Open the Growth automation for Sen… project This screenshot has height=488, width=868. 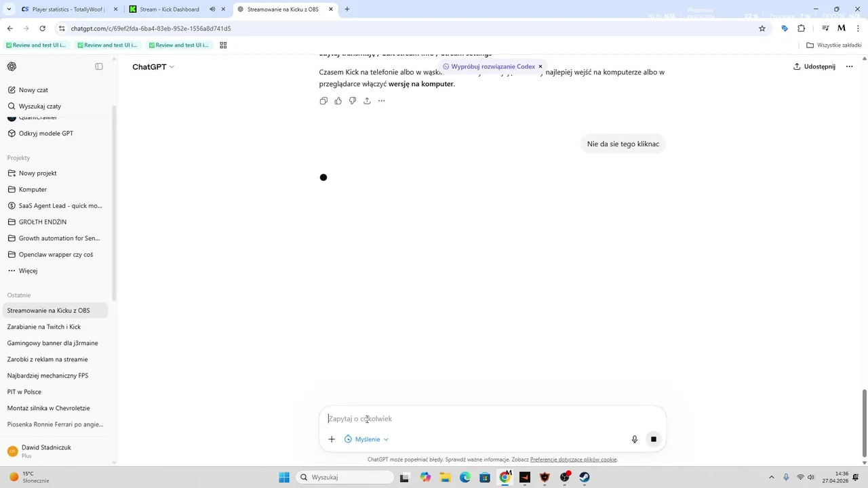[x=54, y=238]
